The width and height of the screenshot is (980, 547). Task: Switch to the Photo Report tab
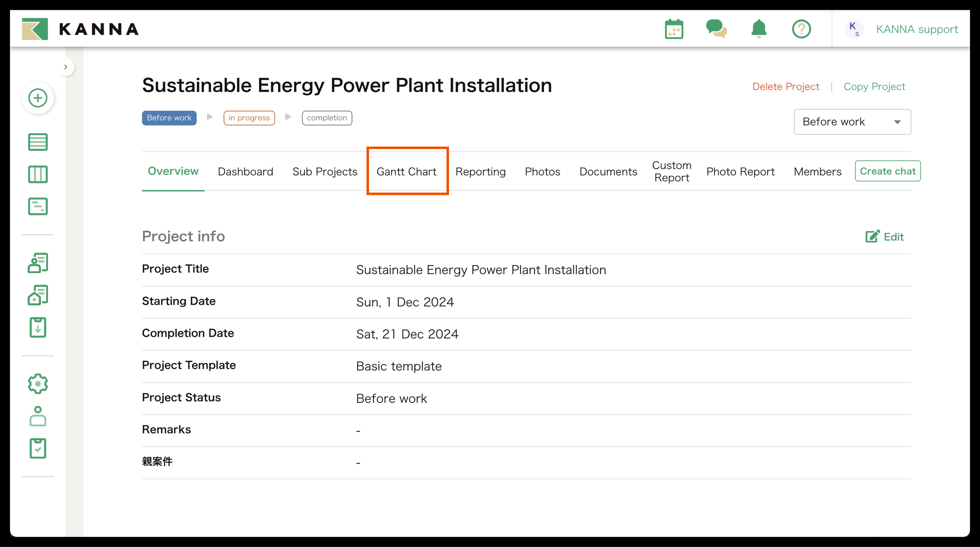tap(740, 172)
